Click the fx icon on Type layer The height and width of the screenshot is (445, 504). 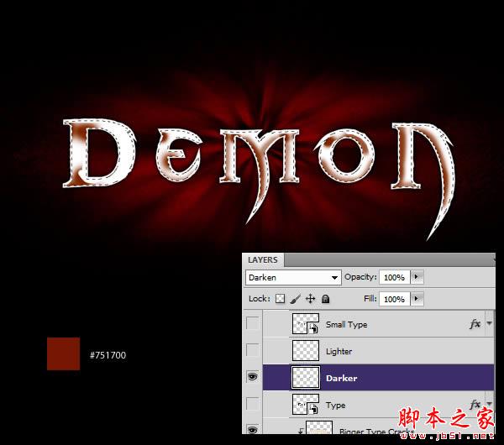[x=475, y=404]
